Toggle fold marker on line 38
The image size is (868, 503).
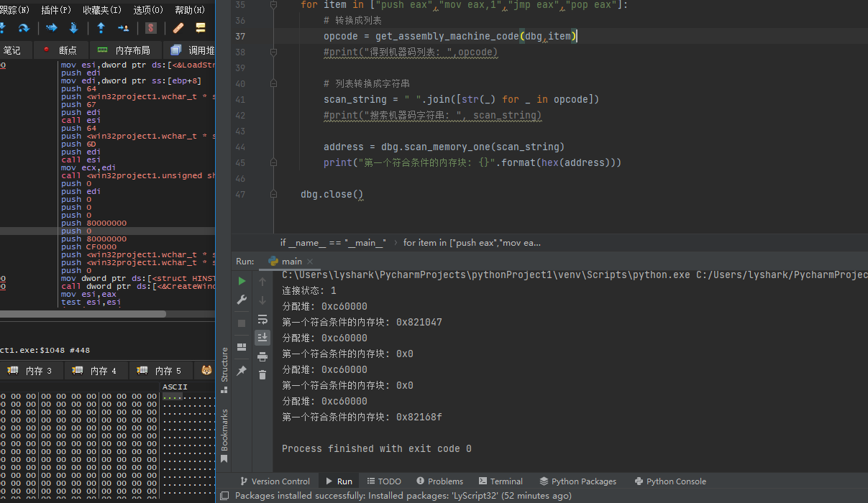click(x=274, y=52)
